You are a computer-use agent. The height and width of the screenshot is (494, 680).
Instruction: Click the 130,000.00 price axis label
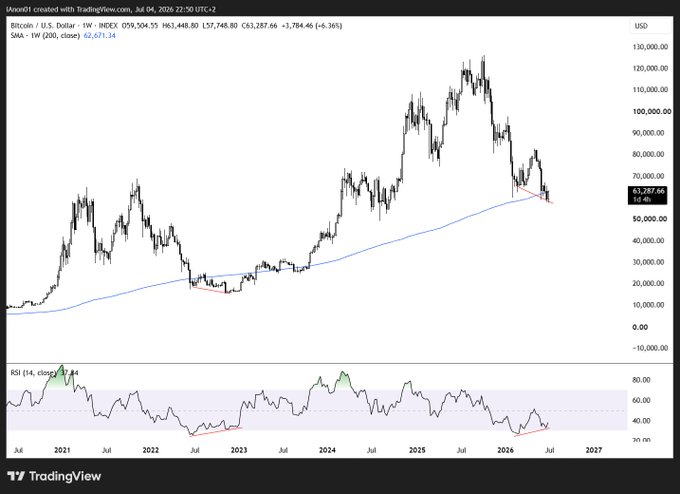(650, 47)
